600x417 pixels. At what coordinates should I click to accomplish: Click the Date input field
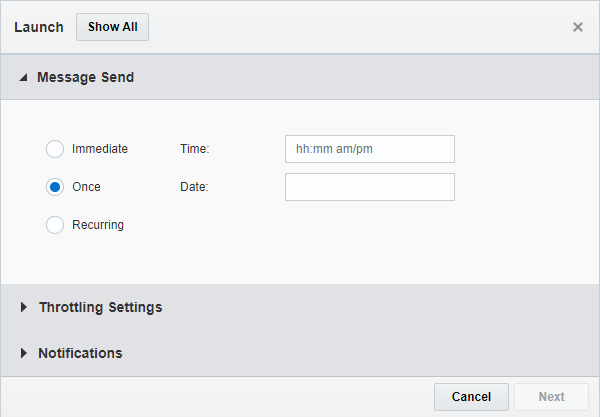369,187
